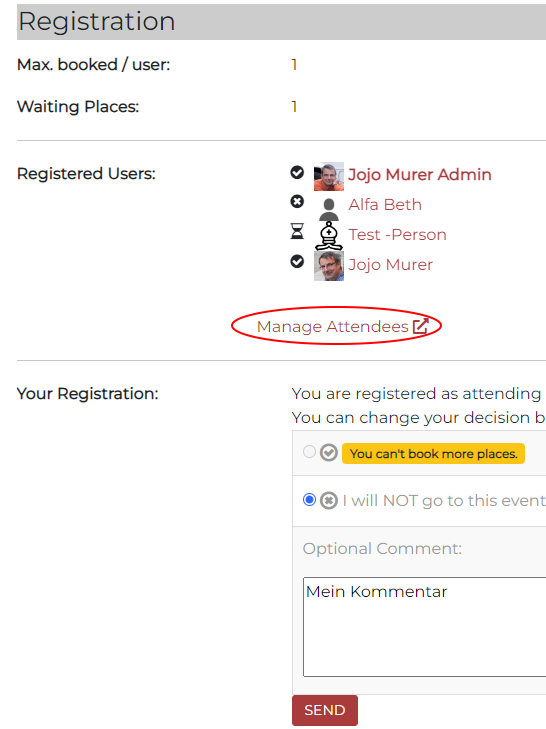Click the default silhouette avatar of Alfa Beth
546x729 pixels.
(329, 210)
